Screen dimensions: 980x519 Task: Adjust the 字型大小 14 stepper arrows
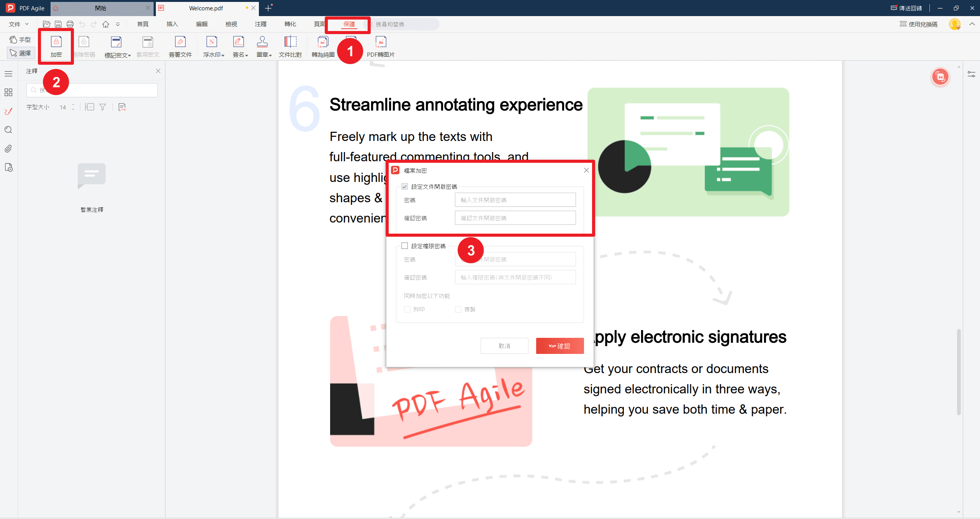tap(73, 107)
